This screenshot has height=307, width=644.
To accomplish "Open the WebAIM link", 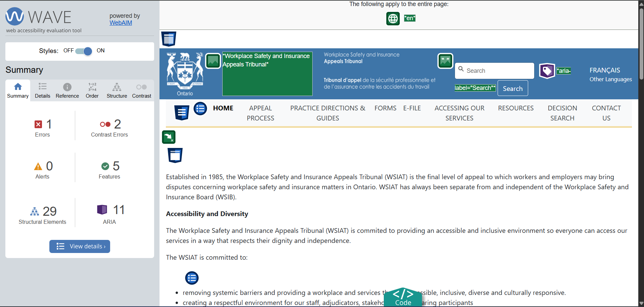I will pos(121,23).
